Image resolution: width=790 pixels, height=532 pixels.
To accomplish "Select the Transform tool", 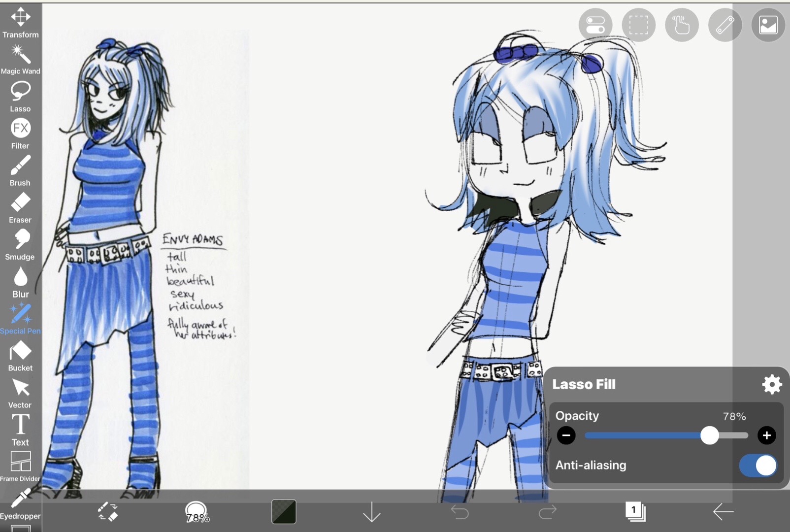I will (20, 22).
